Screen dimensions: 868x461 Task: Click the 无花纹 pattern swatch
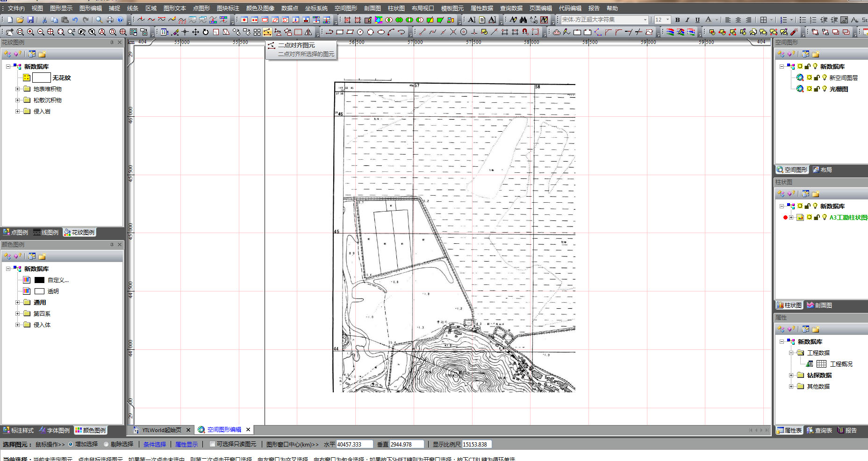[x=41, y=78]
